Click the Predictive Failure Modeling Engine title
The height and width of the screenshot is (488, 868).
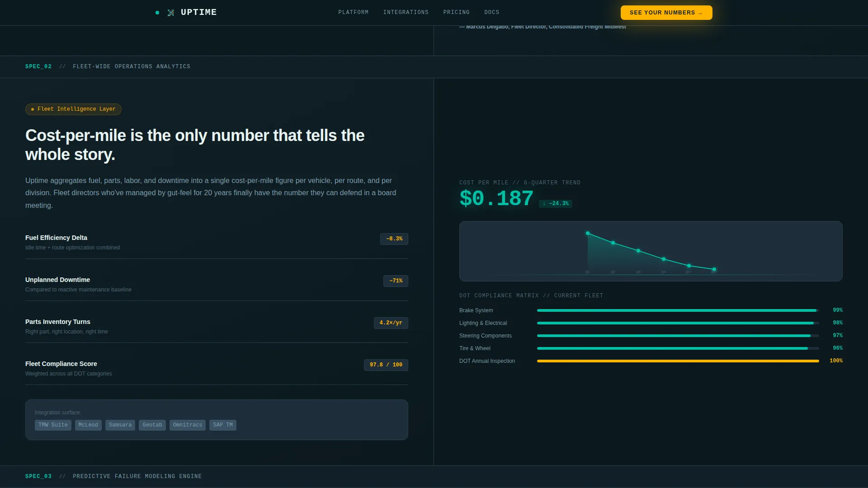click(137, 476)
